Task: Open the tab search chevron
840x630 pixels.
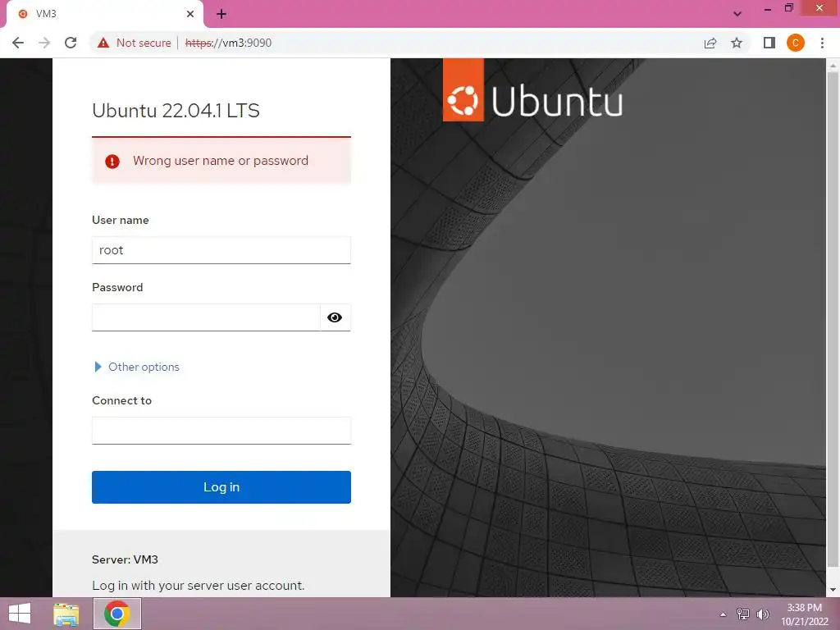Action: click(737, 14)
